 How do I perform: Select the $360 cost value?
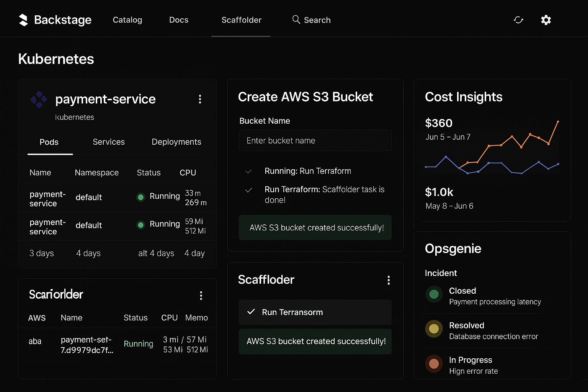pos(439,123)
